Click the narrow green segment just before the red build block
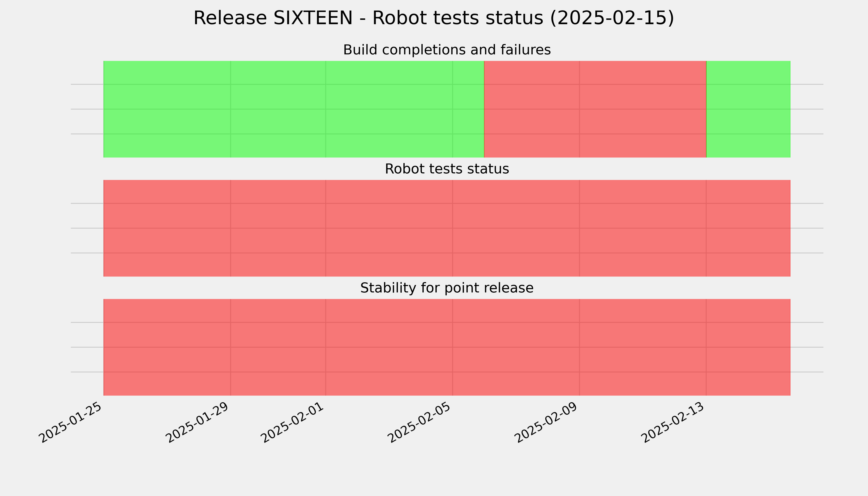The height and width of the screenshot is (496, 868). (468, 109)
